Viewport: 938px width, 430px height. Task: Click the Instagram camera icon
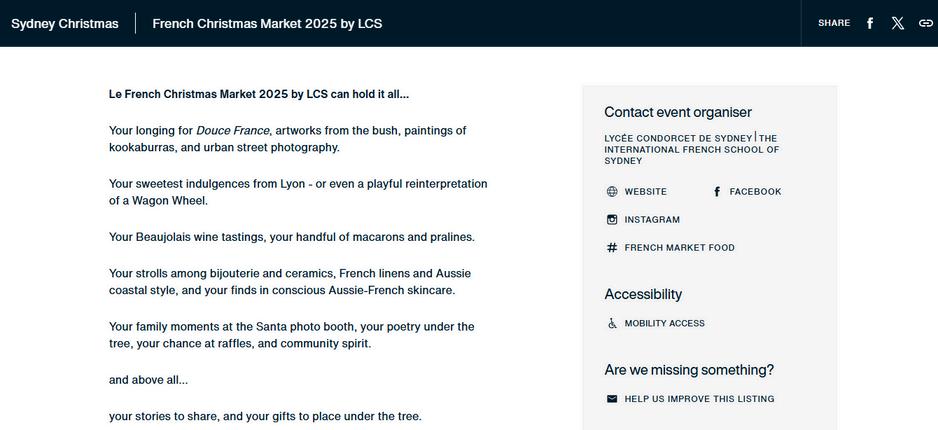612,220
